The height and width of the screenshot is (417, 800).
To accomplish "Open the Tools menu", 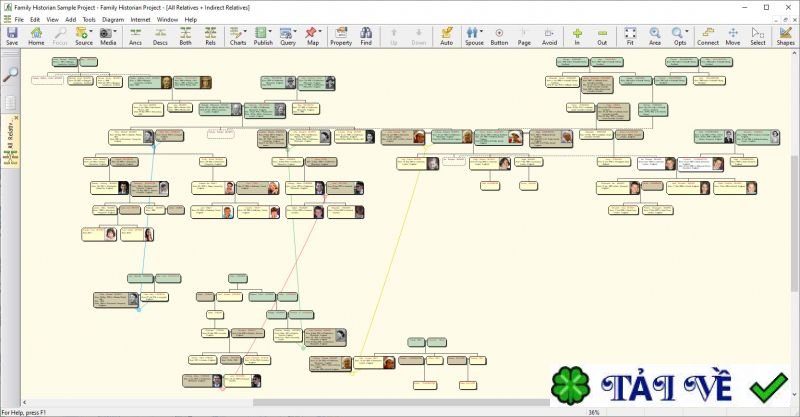I will [x=89, y=19].
